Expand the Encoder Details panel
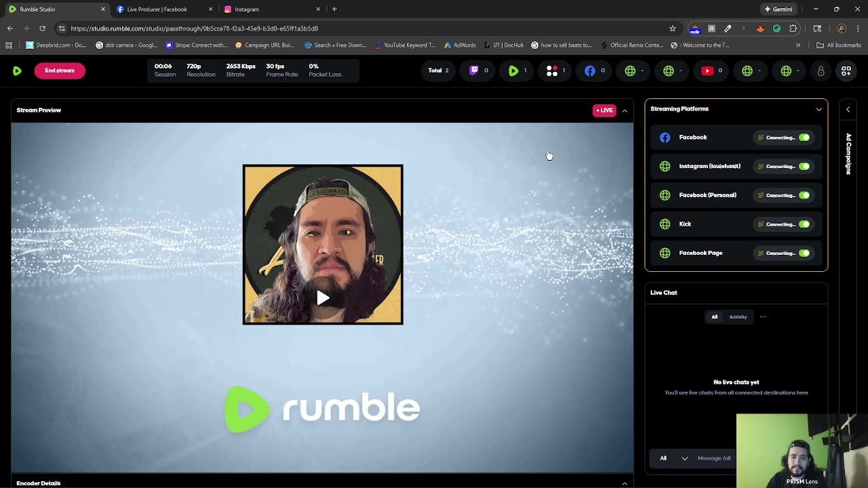Image resolution: width=868 pixels, height=488 pixels. 625,483
